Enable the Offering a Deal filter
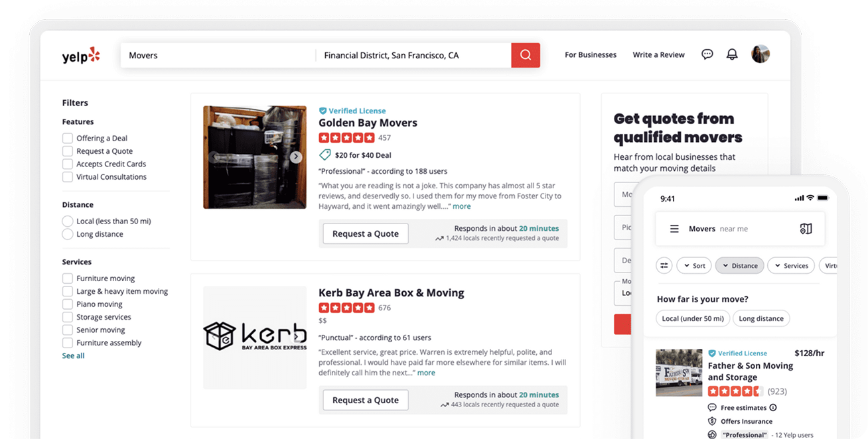Screen dimensions: 868x439 [68, 138]
